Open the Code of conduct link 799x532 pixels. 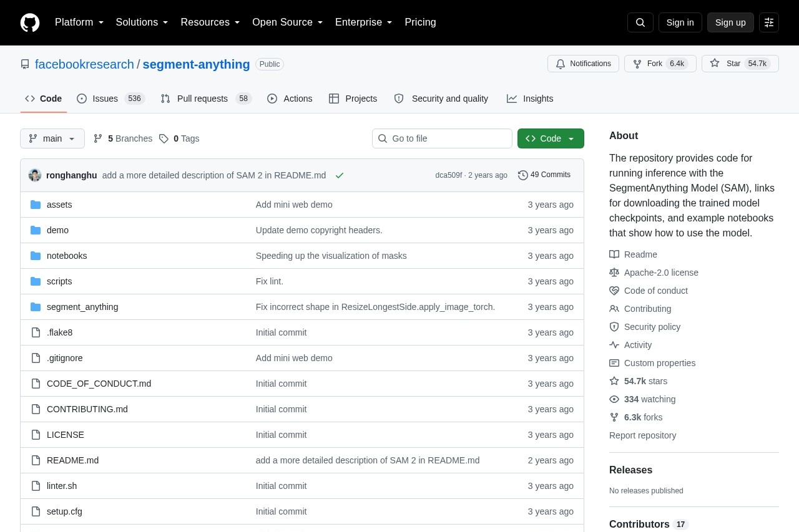pyautogui.click(x=649, y=291)
